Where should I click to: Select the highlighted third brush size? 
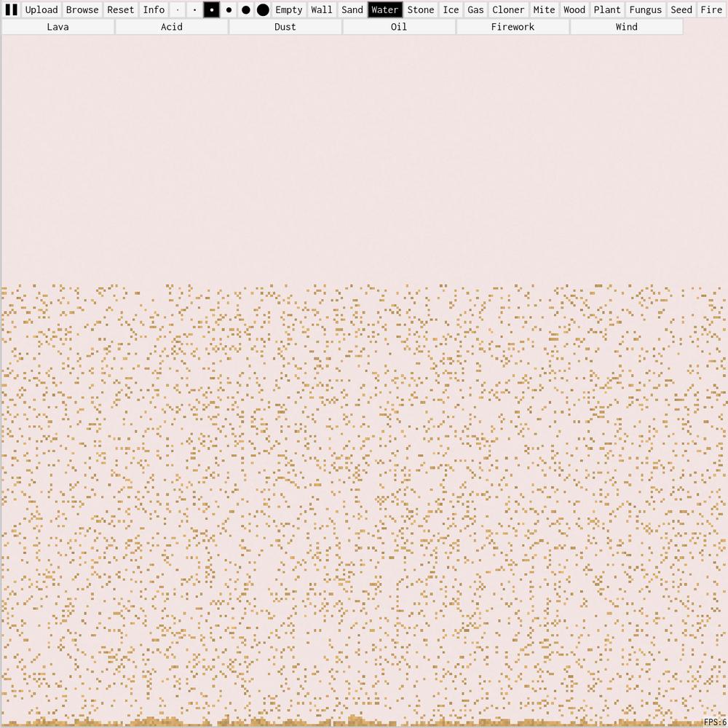pos(212,9)
